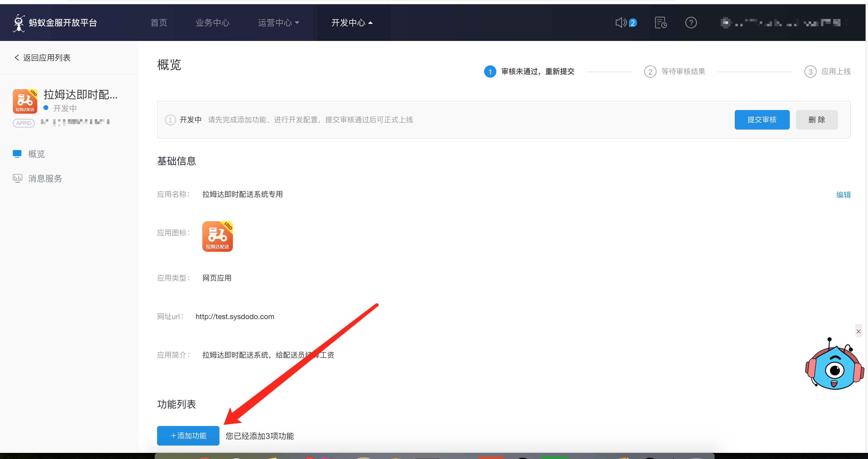Select 概览 in the left sidebar
Image resolution: width=868 pixels, height=459 pixels.
(36, 154)
